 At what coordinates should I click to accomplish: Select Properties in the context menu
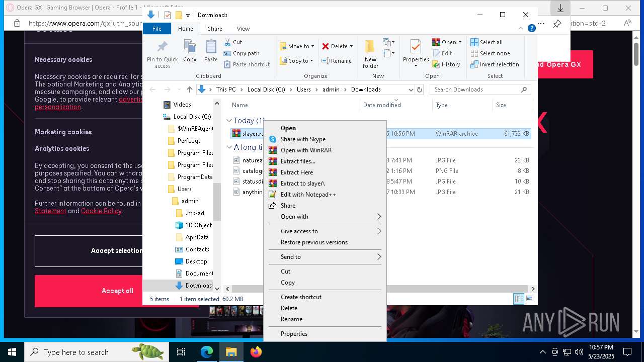[x=325, y=334]
